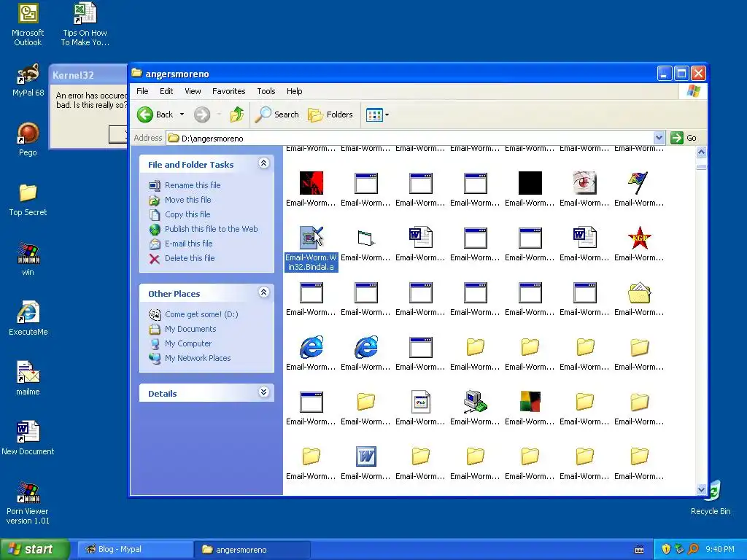
Task: Collapse the Other Places panel
Action: 263,292
